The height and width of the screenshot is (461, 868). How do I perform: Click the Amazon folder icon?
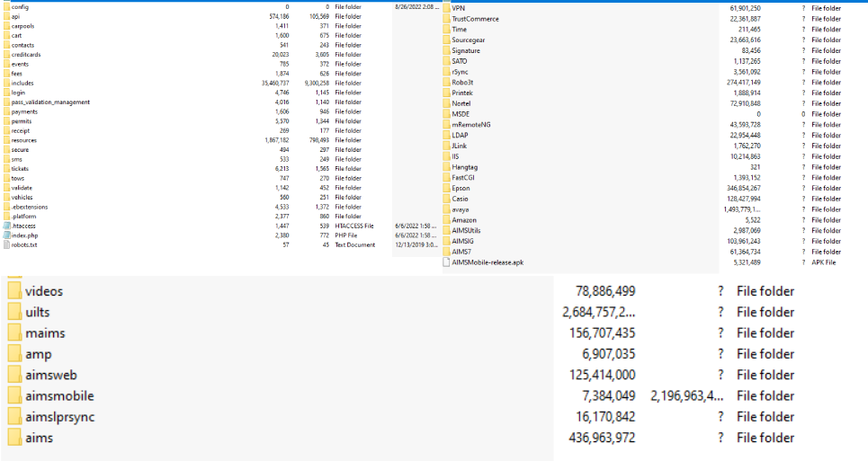coord(446,220)
